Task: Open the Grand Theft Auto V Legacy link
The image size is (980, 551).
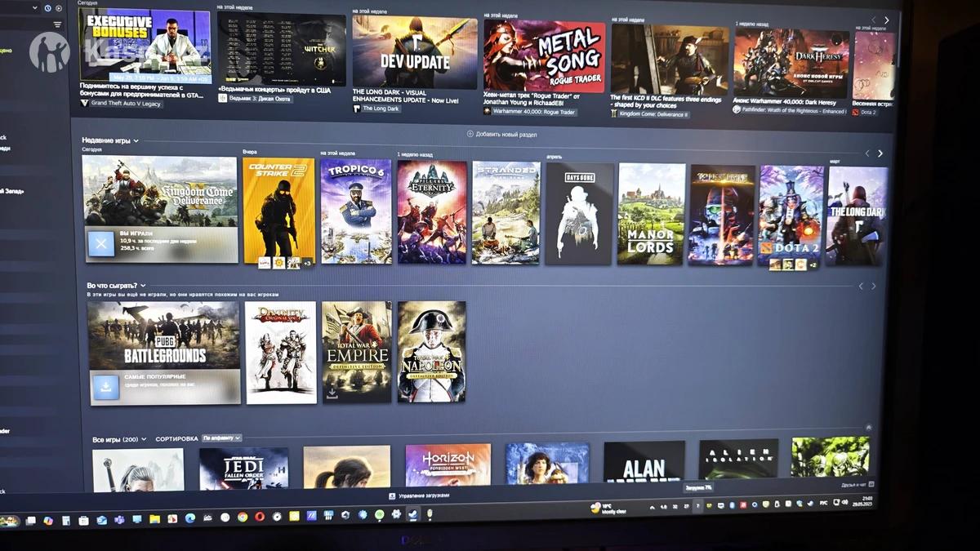Action: click(x=127, y=104)
